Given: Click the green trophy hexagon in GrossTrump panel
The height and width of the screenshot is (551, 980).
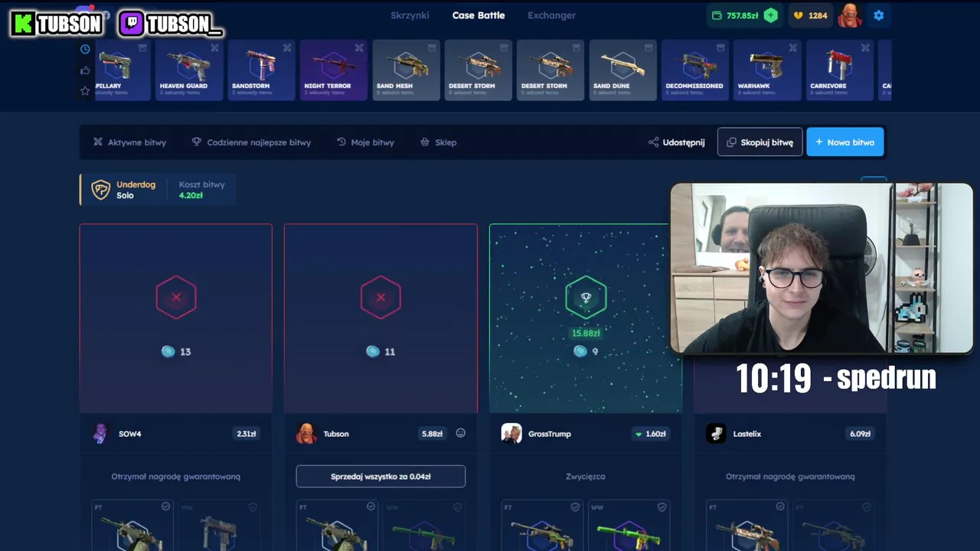Looking at the screenshot, I should coord(586,297).
